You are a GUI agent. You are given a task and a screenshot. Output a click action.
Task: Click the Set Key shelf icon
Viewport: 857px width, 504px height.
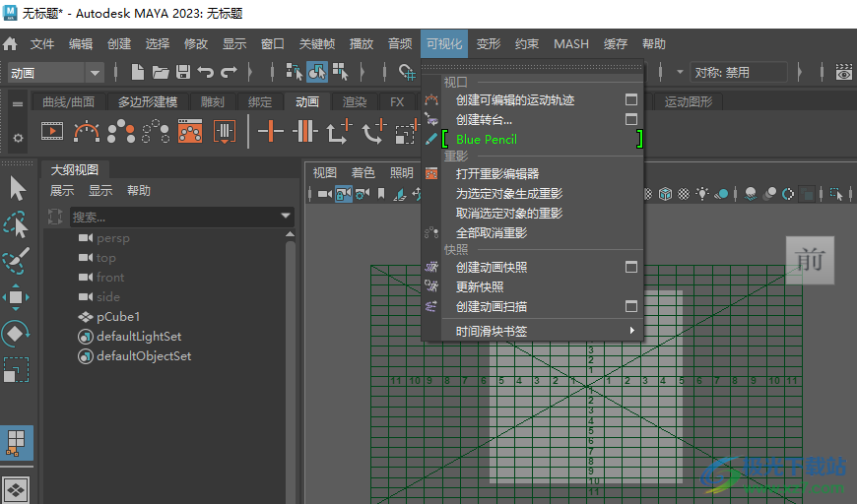point(270,132)
